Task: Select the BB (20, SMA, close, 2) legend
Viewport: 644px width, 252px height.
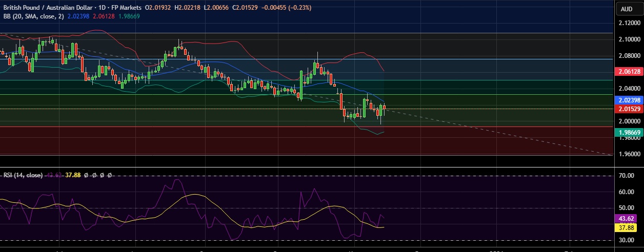Action: [x=32, y=16]
